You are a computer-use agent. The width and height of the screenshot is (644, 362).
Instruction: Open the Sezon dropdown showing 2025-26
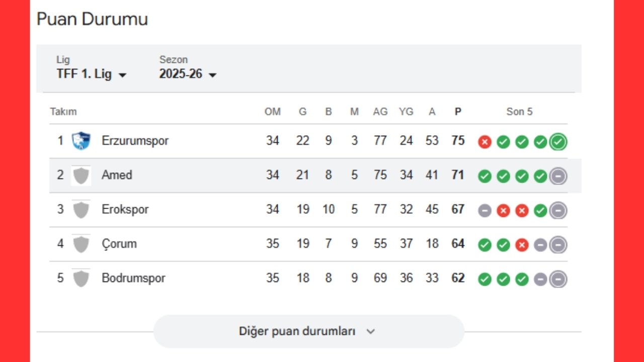tap(188, 74)
